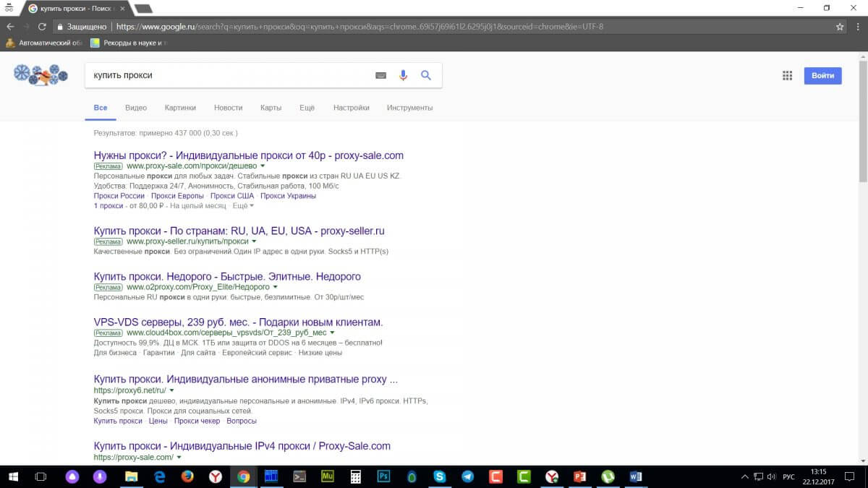Open 'Купить прокси. Индивидуальные анонимные приватные proxy' result
Screen dimensions: 868x488
246,380
